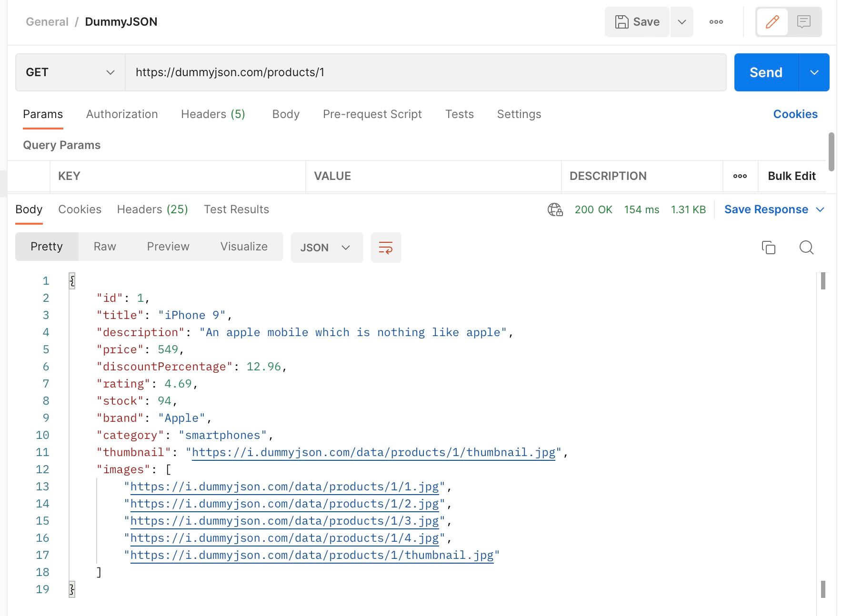Click the DummyJSON request name
This screenshot has height=616, width=842.
pos(121,22)
